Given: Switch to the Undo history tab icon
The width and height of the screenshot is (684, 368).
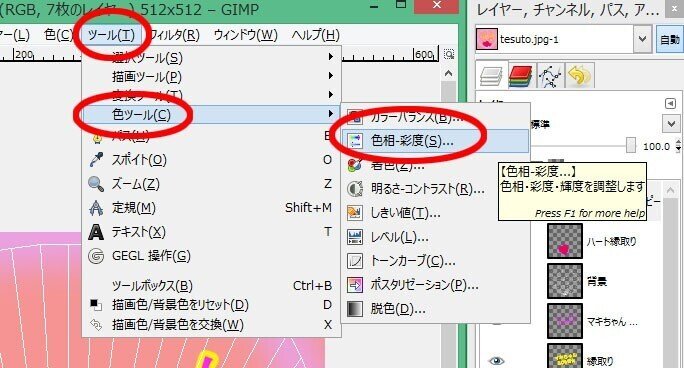Looking at the screenshot, I should click(x=579, y=76).
